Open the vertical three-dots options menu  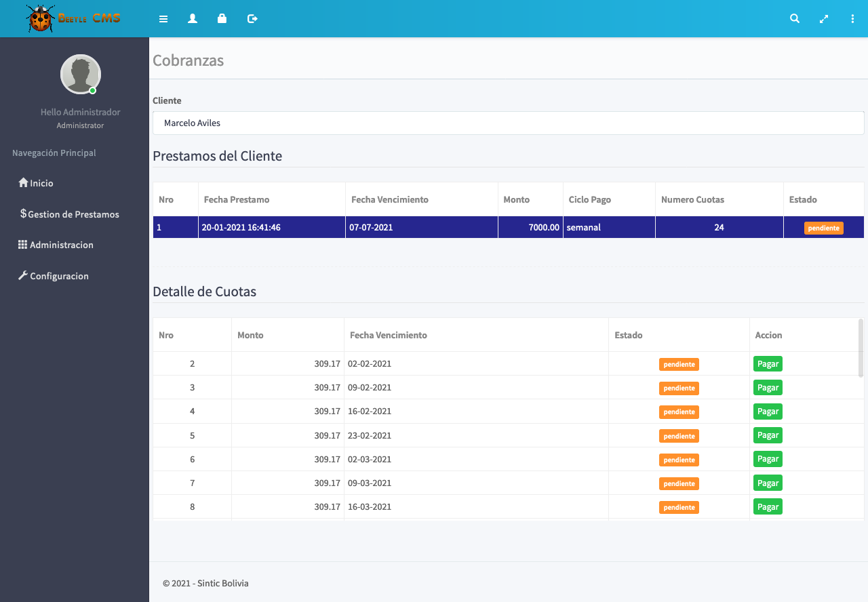(852, 19)
